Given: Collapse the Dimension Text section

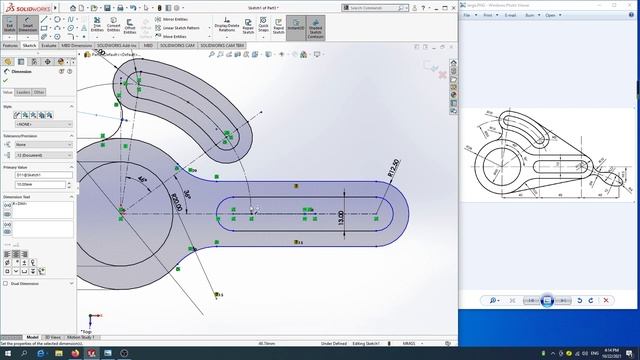Looking at the screenshot, I should pyautogui.click(x=71, y=197).
